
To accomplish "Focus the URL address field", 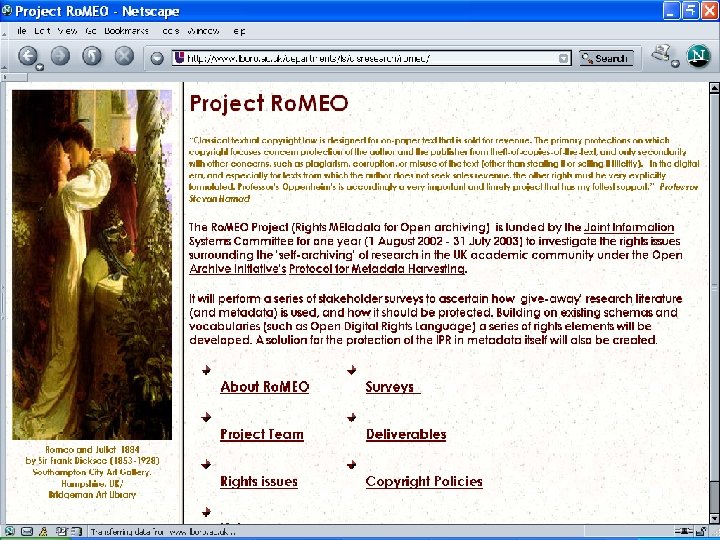I will (x=371, y=58).
